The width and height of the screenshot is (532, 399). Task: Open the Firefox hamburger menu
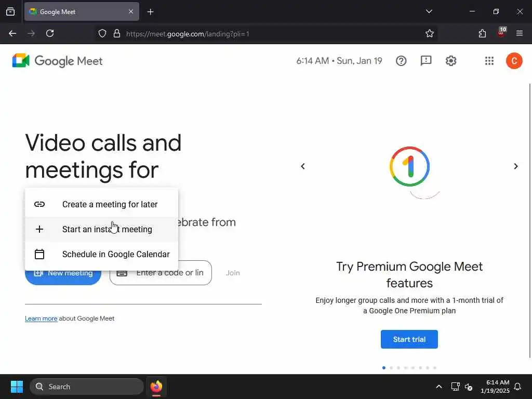tap(520, 34)
